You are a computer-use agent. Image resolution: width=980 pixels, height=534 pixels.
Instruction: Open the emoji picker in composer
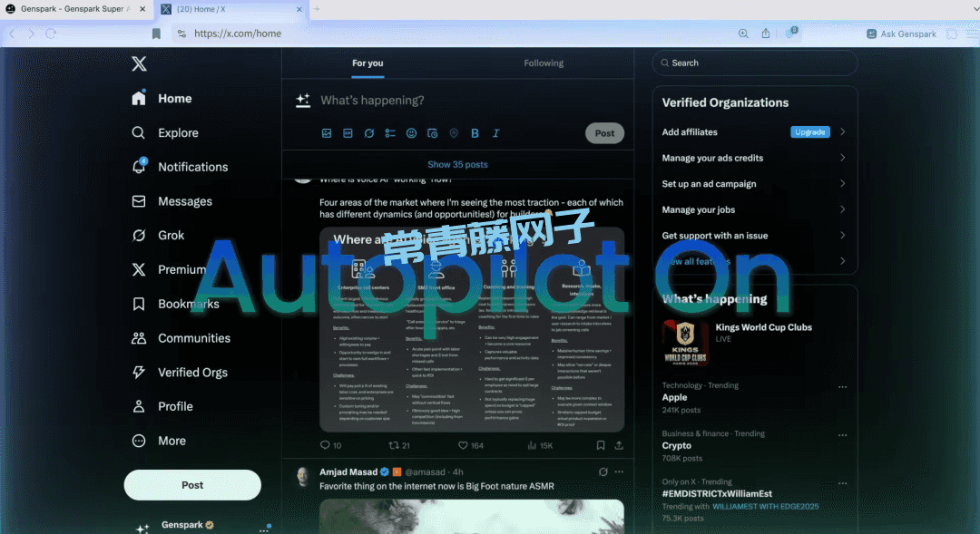point(411,133)
